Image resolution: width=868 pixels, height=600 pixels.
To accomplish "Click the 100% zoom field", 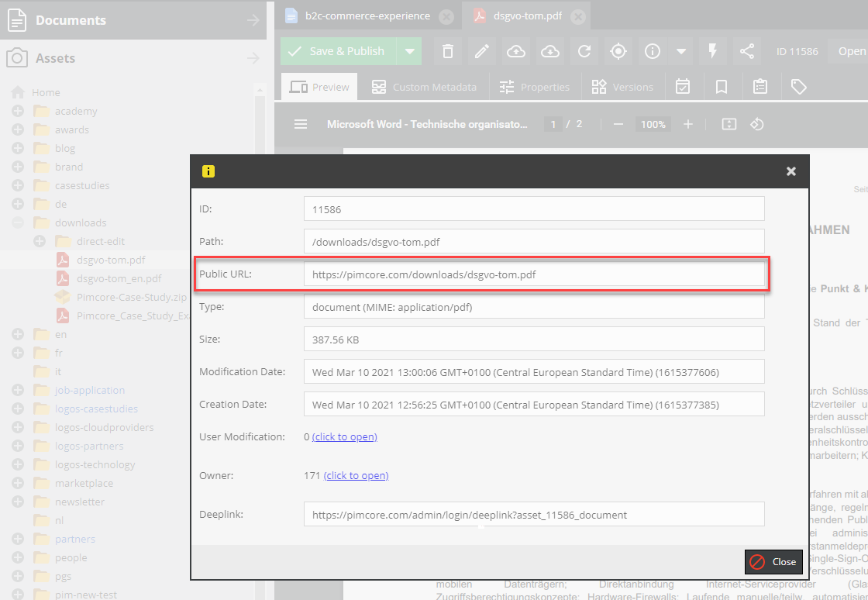I will 653,124.
